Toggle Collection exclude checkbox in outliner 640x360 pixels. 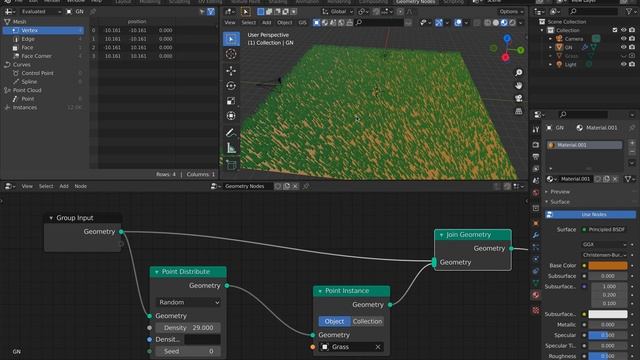point(615,30)
